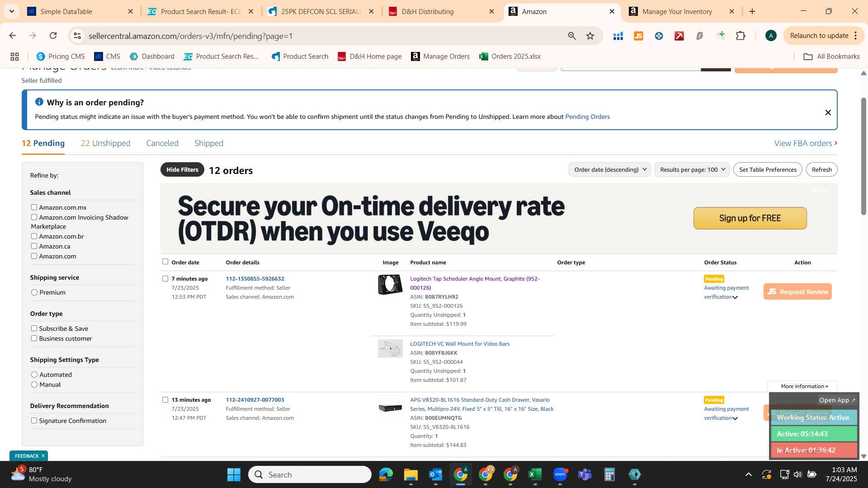Check the Subscribe & Save order type
The height and width of the screenshot is (488, 868).
(x=34, y=328)
